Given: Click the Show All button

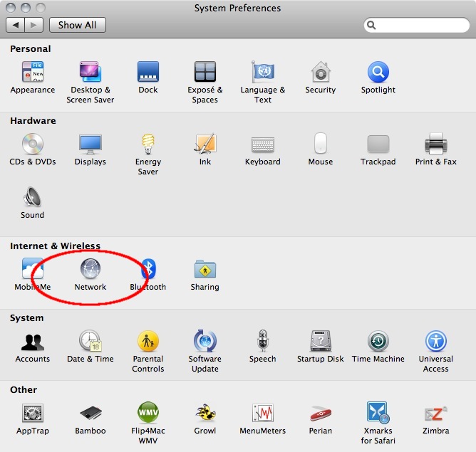Looking at the screenshot, I should click(77, 25).
